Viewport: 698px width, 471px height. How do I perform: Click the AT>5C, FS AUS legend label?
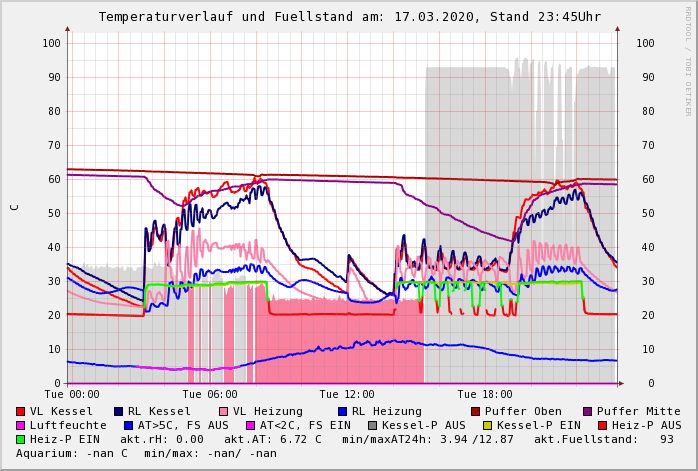[183, 425]
